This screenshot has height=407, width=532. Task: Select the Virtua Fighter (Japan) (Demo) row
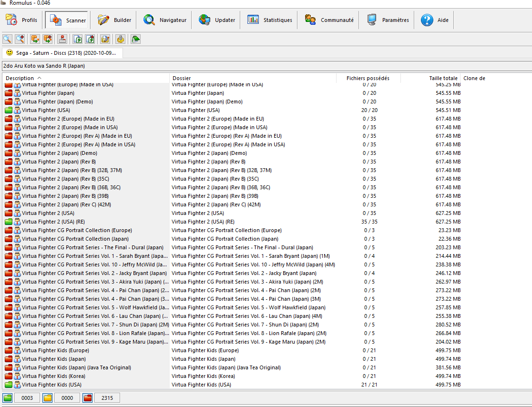tap(266, 102)
